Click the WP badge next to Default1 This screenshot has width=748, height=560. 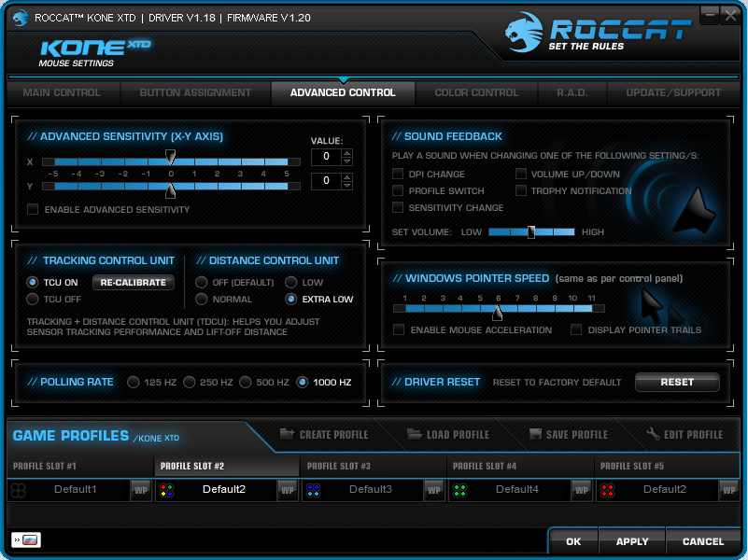[141, 489]
